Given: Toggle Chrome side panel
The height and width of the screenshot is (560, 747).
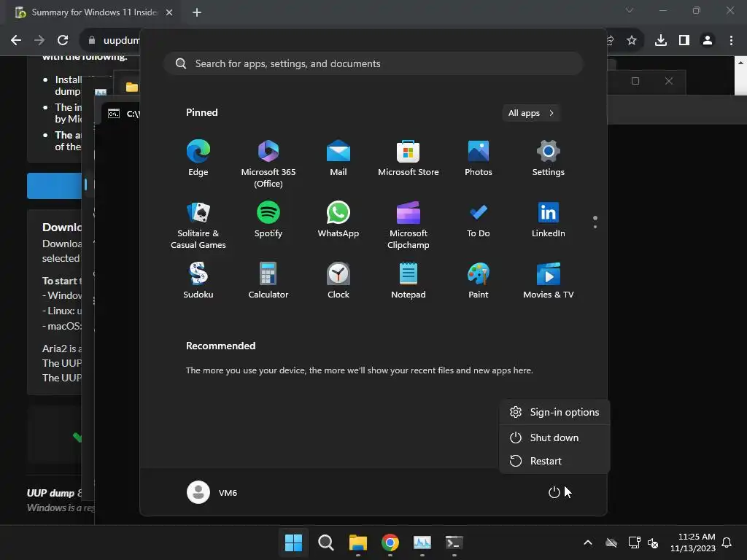Looking at the screenshot, I should [684, 41].
